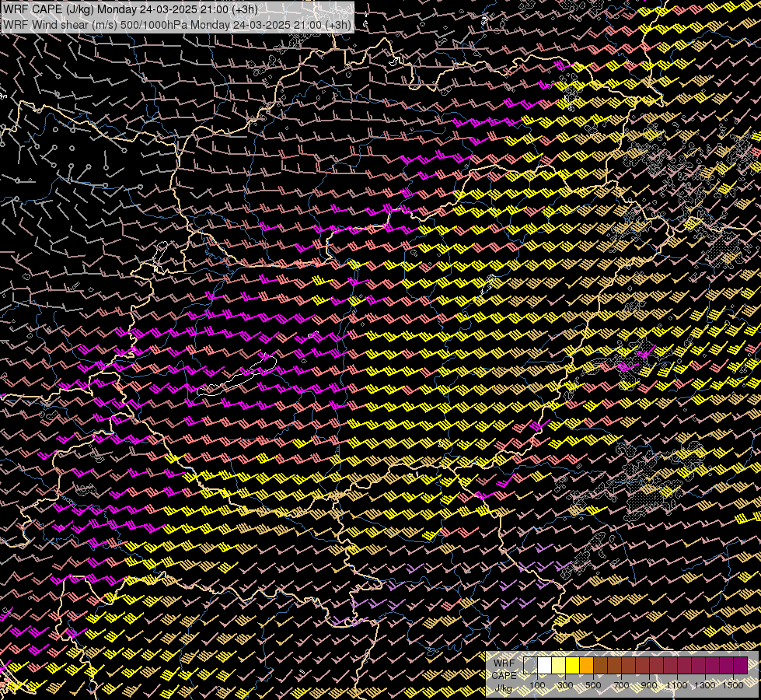Click the '1500' legend value label
Viewport: 761px width, 700px height.
coord(733,685)
